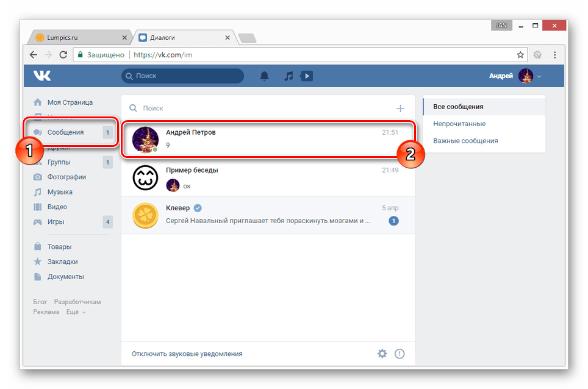Image resolution: width=588 pixels, height=389 pixels.
Task: Open the Фотографии section icon
Action: point(39,177)
